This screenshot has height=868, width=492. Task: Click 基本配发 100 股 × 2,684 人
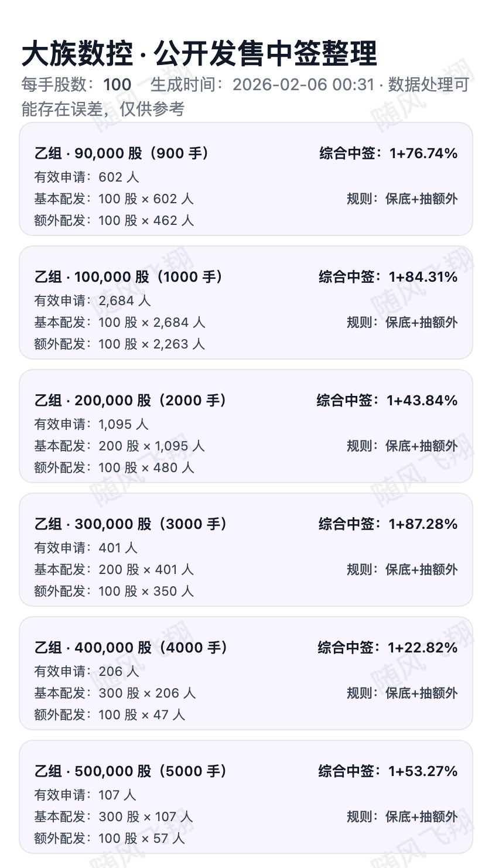(119, 322)
